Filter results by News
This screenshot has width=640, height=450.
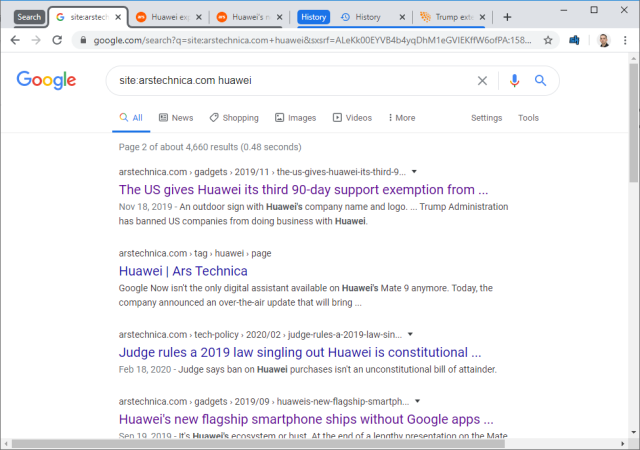pos(176,118)
